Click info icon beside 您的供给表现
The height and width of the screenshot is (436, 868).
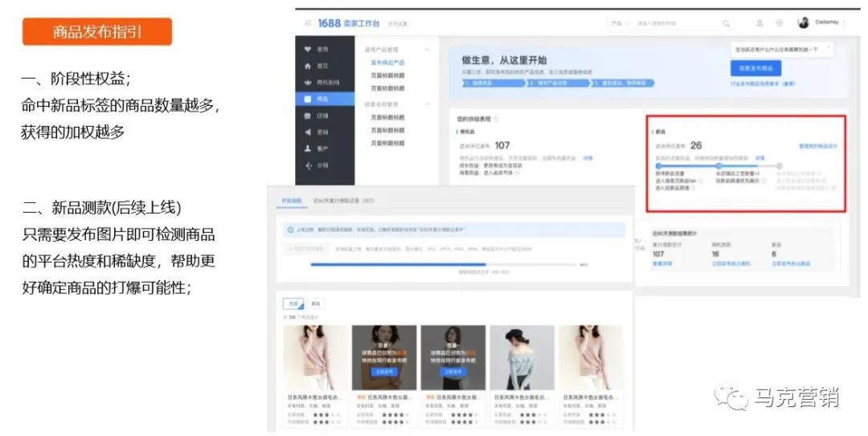pyautogui.click(x=495, y=119)
